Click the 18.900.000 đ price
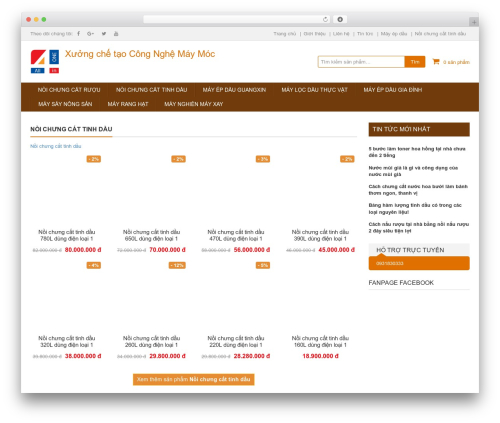500x423 pixels. pos(320,356)
